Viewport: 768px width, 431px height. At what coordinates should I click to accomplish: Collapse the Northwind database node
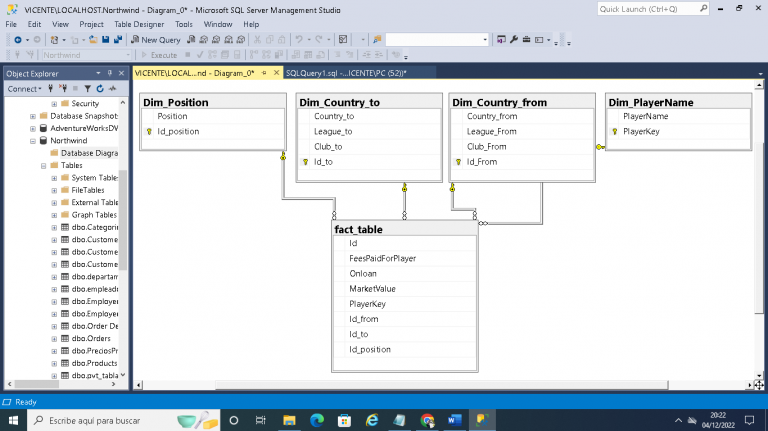click(32, 141)
